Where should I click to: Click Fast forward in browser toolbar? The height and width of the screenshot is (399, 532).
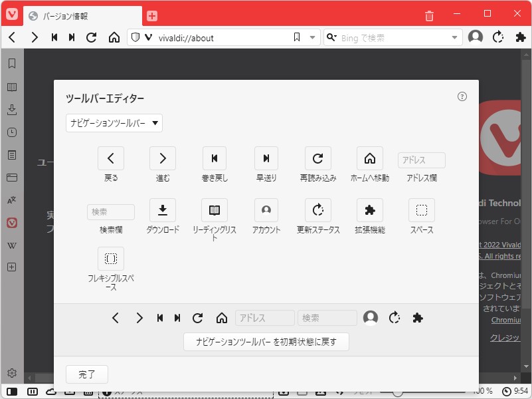pos(72,37)
